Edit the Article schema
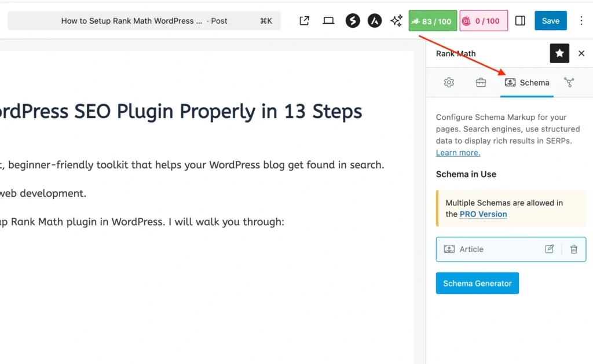The image size is (593, 364). tap(549, 249)
